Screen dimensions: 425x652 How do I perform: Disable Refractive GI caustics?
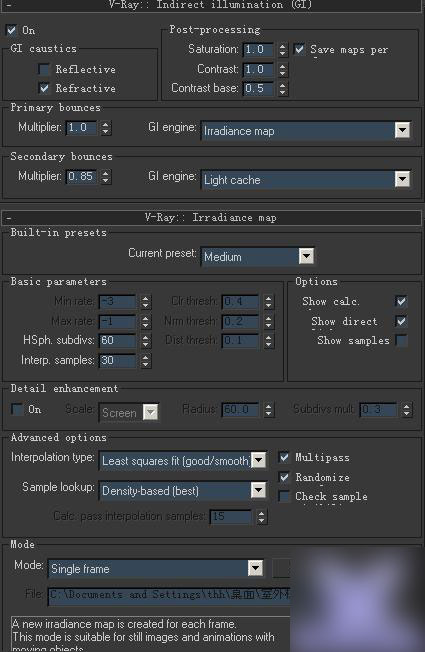44,88
